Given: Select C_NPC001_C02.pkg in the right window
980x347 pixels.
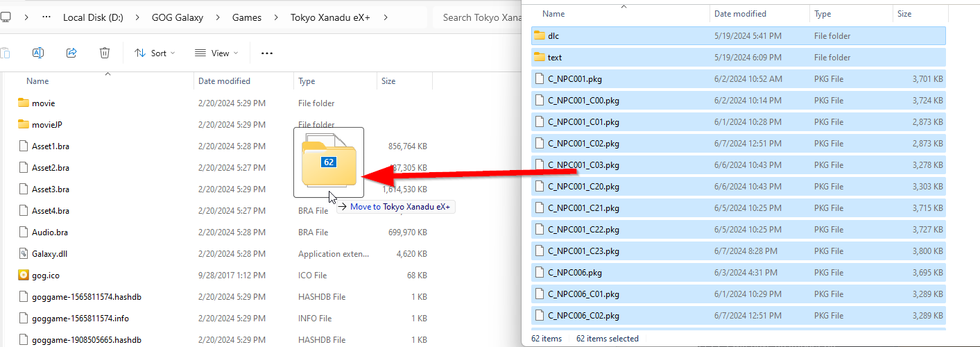Looking at the screenshot, I should 583,143.
